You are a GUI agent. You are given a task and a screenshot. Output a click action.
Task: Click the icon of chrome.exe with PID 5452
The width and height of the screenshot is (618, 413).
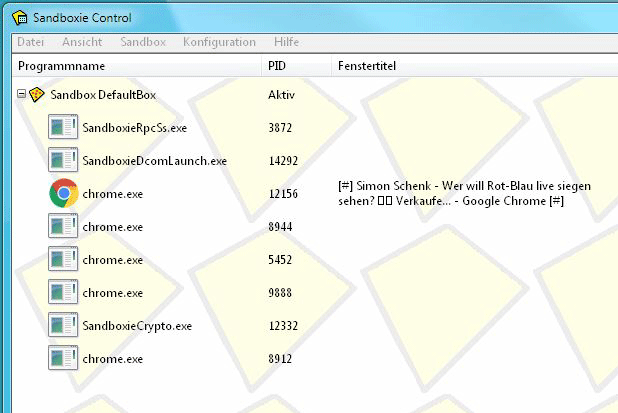(x=63, y=259)
